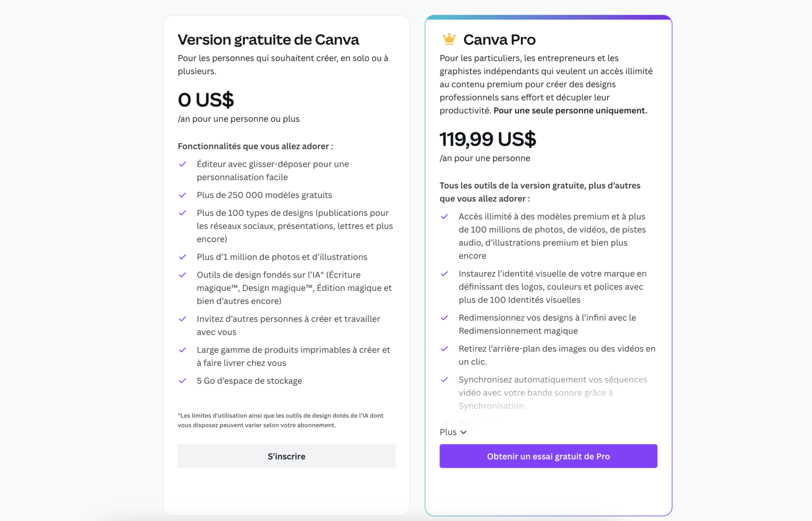The image size is (812, 521).
Task: Click the checkmark beside 'Plus de 250 000 modèles gratuits'
Action: (x=183, y=195)
